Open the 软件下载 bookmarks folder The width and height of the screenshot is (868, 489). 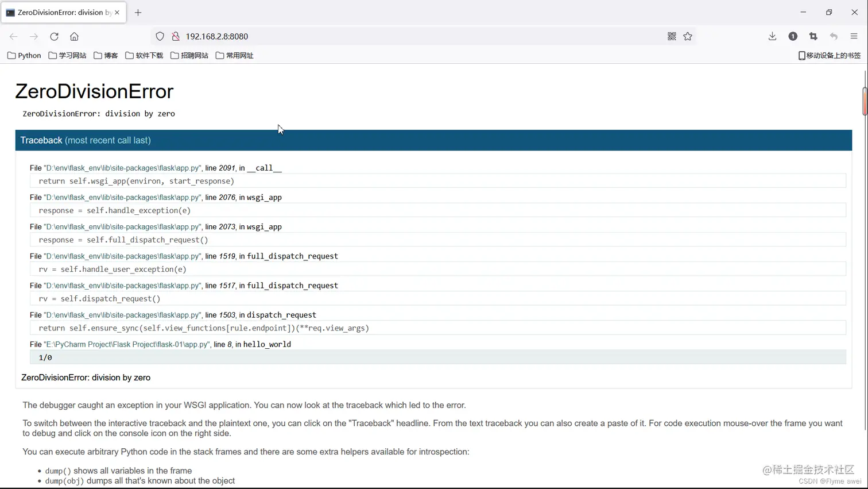[144, 55]
